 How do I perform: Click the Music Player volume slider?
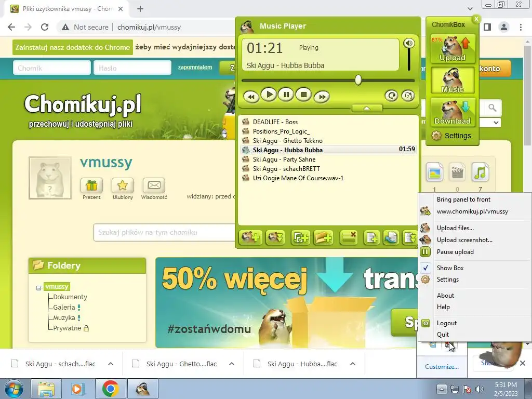click(409, 60)
